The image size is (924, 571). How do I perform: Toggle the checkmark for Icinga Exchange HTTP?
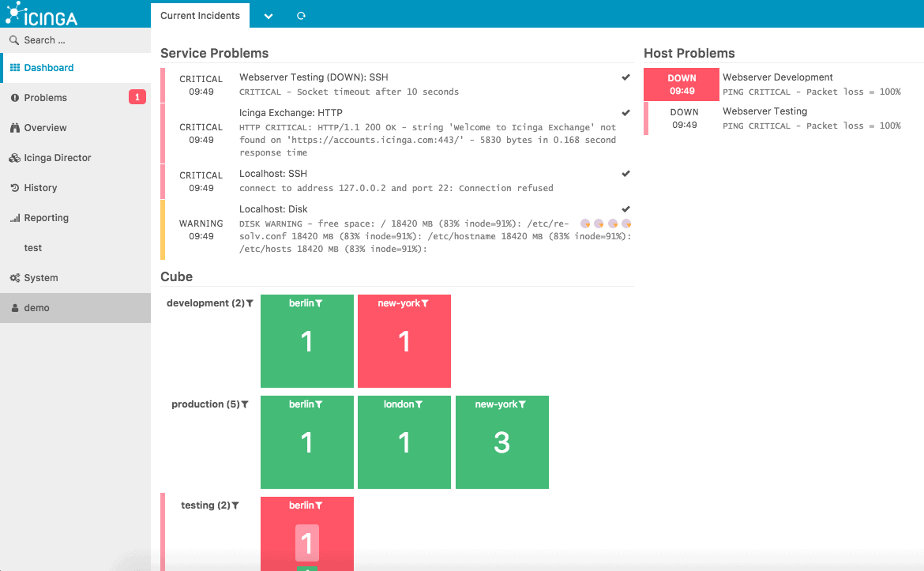[x=625, y=113]
